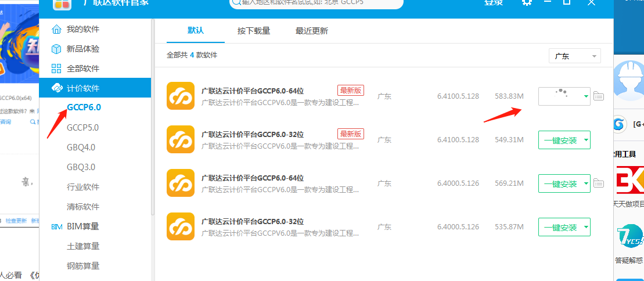Screen dimensions: 644x281
Task: Expand install options arrow for 535.87M package
Action: (586, 227)
